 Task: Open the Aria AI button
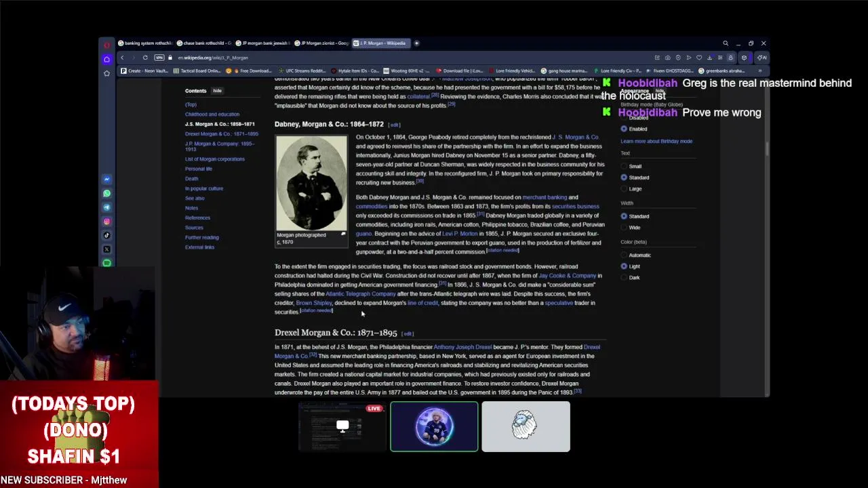coord(762,58)
